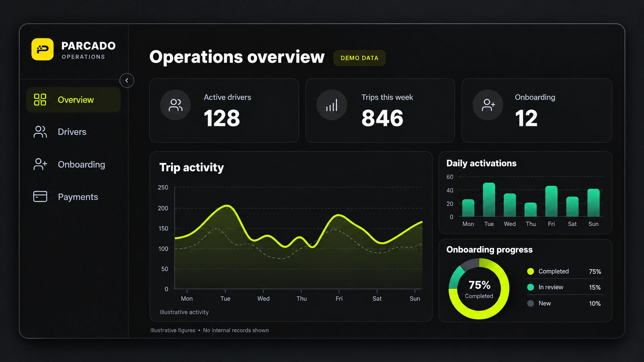Click the 250 label on Trip activity axis

[163, 187]
